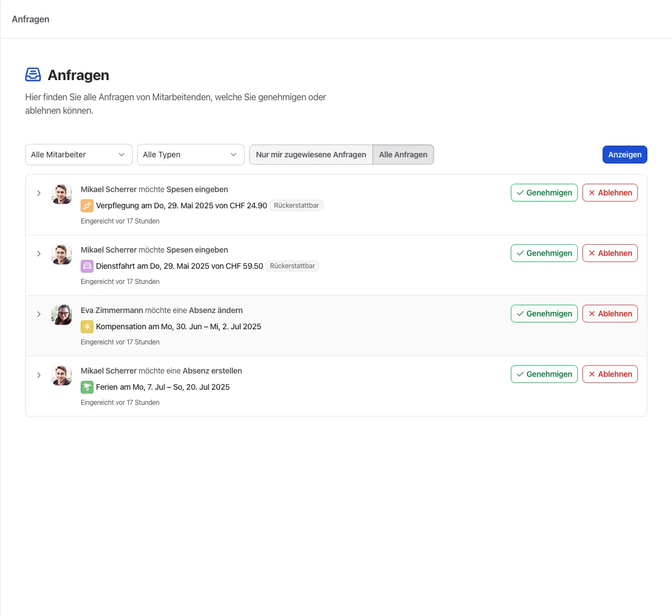Image resolution: width=672 pixels, height=616 pixels.
Task: Expand the Kompensation absence request details
Action: [39, 314]
